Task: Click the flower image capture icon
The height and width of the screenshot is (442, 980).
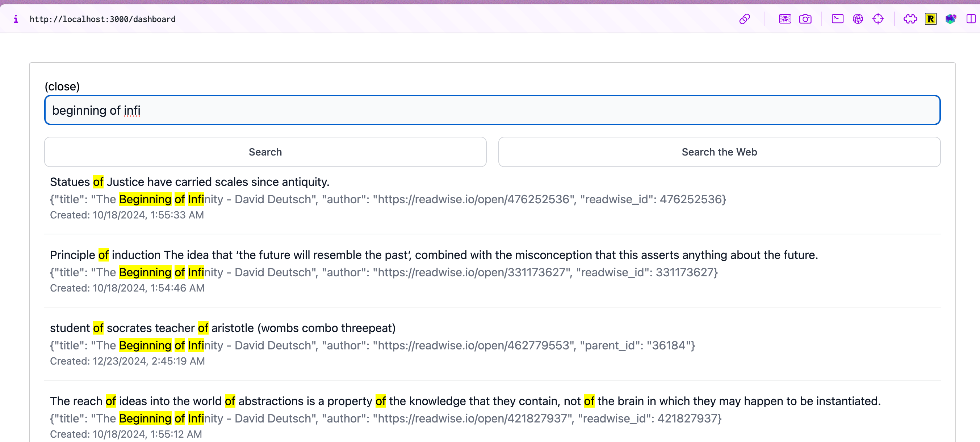Action: 785,18
